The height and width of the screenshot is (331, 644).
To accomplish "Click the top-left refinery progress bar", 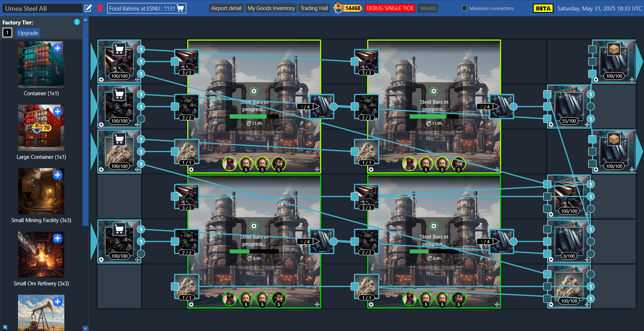I will click(x=254, y=116).
